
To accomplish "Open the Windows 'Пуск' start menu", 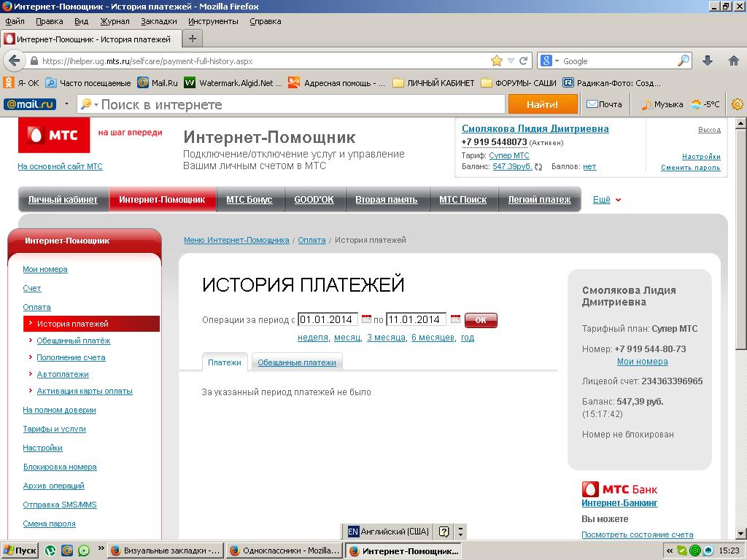I will tap(20, 551).
